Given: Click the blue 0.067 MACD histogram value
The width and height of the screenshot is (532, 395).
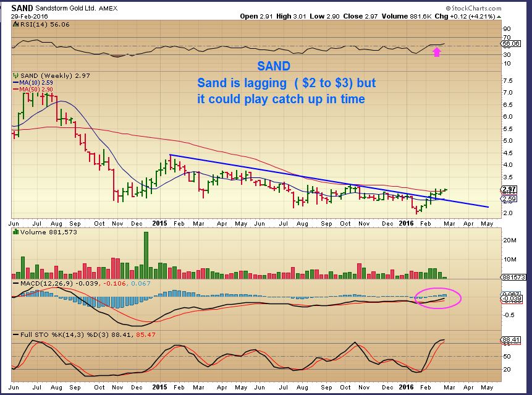Looking at the screenshot, I should coord(140,283).
